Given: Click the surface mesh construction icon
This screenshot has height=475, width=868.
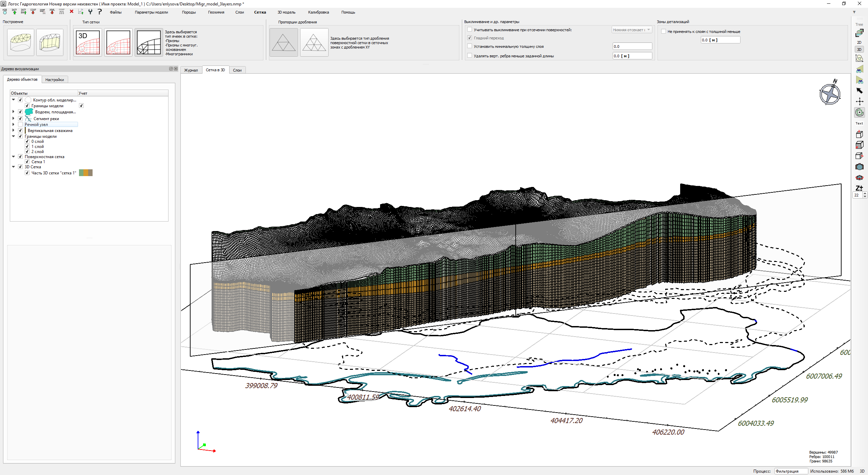Looking at the screenshot, I should [21, 42].
